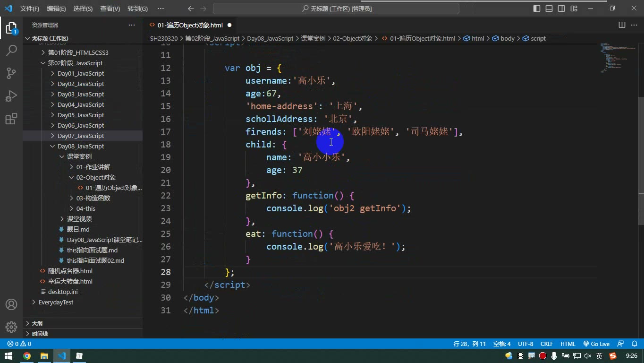Toggle the bottom panel layout button
The width and height of the screenshot is (644, 363).
(549, 9)
